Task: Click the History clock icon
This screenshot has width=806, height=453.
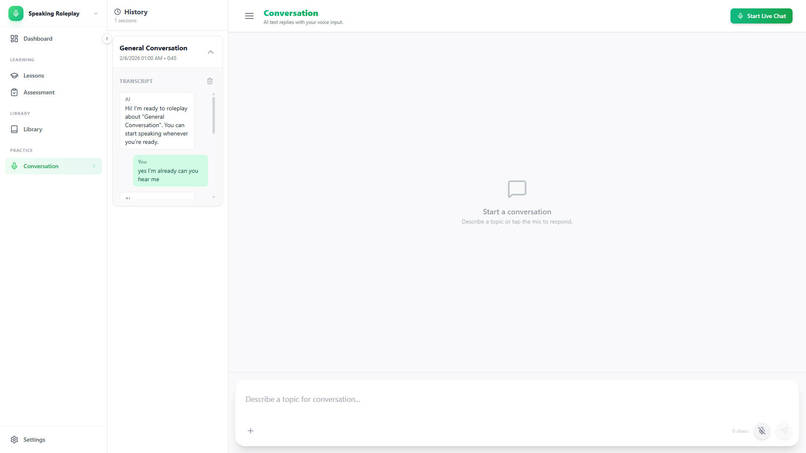Action: 117,11
